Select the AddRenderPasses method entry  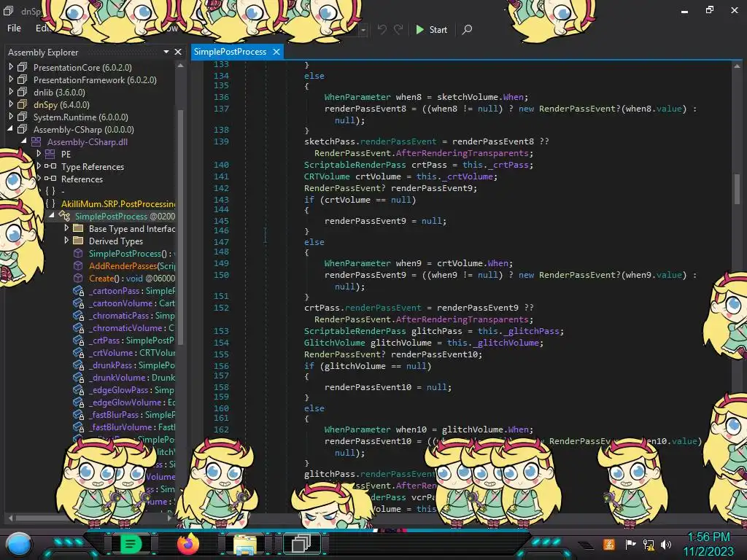click(x=132, y=265)
